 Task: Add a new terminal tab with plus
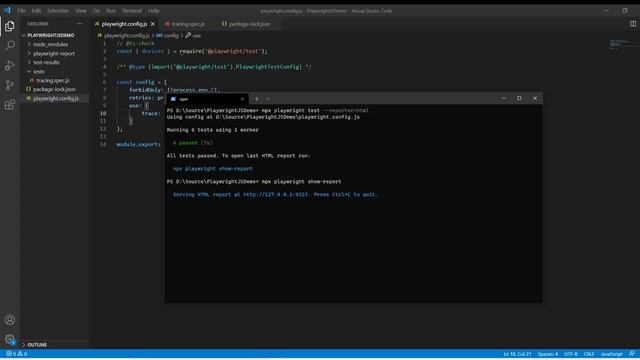(x=256, y=99)
